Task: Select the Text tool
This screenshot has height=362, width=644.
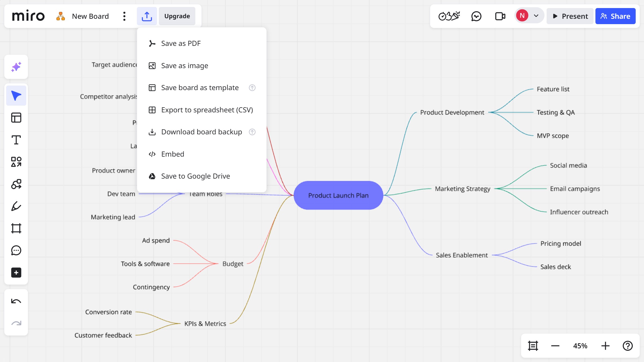Action: (16, 140)
